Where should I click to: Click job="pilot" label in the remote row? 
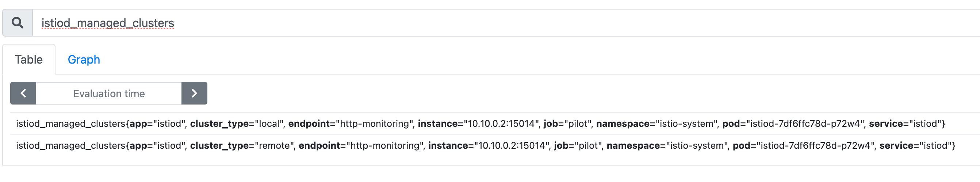pyautogui.click(x=577, y=145)
